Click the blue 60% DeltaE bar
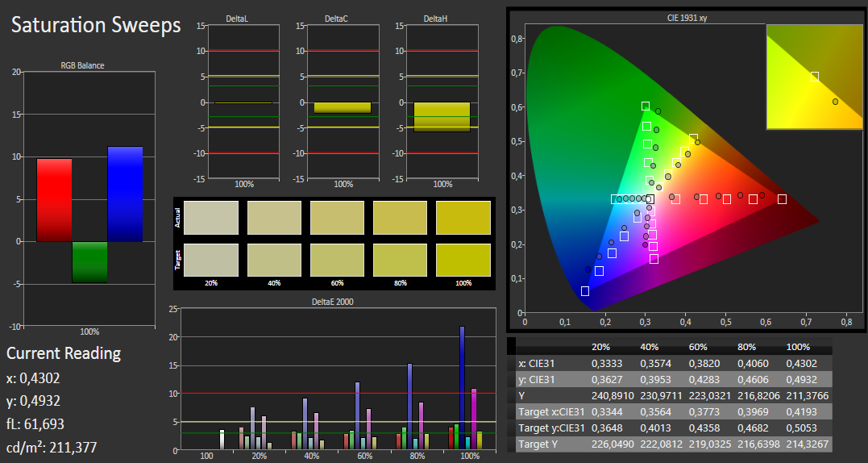The height and width of the screenshot is (463, 868). tap(357, 416)
